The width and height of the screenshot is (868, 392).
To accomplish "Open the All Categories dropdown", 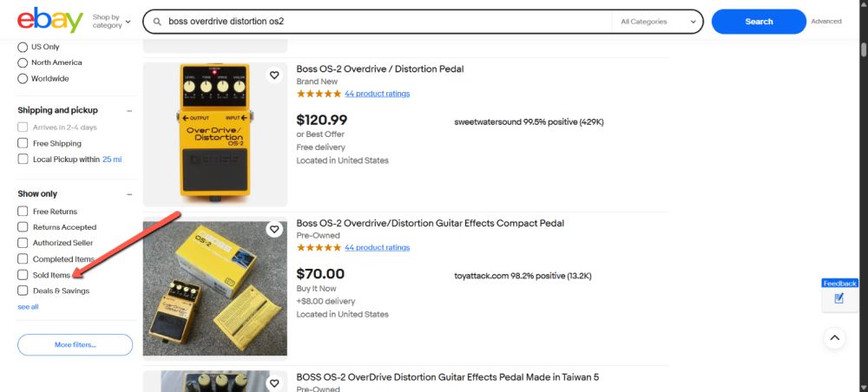I will pyautogui.click(x=657, y=22).
